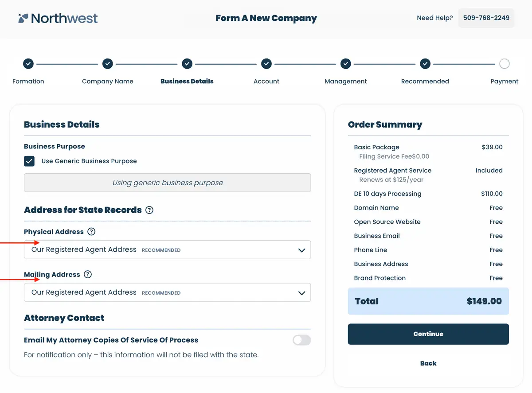Click the Recommended step checkmark circle
The width and height of the screenshot is (532, 393).
click(425, 64)
